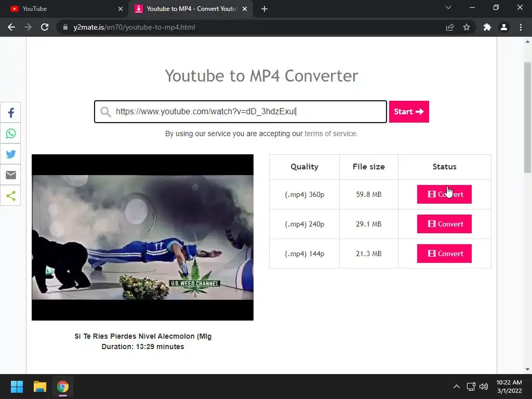Click the video title Si Te Ries Pierdes
This screenshot has height=399, width=532.
pos(143,336)
